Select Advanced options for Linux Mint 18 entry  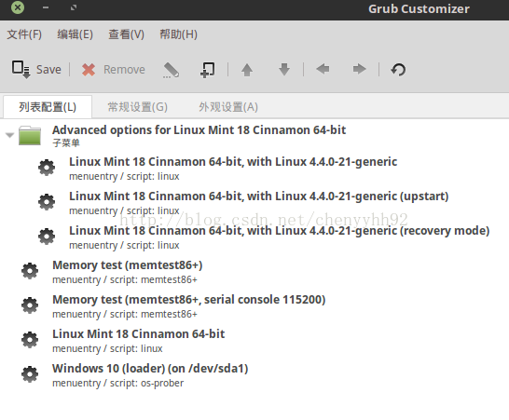coord(199,130)
